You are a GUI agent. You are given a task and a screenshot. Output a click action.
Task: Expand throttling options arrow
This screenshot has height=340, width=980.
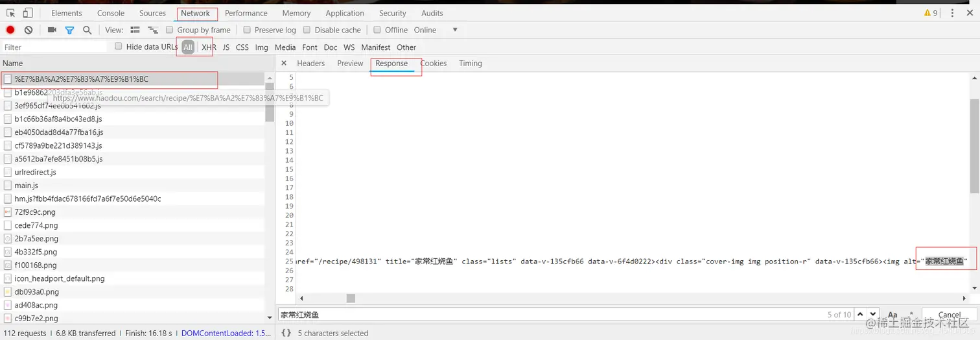(x=455, y=30)
